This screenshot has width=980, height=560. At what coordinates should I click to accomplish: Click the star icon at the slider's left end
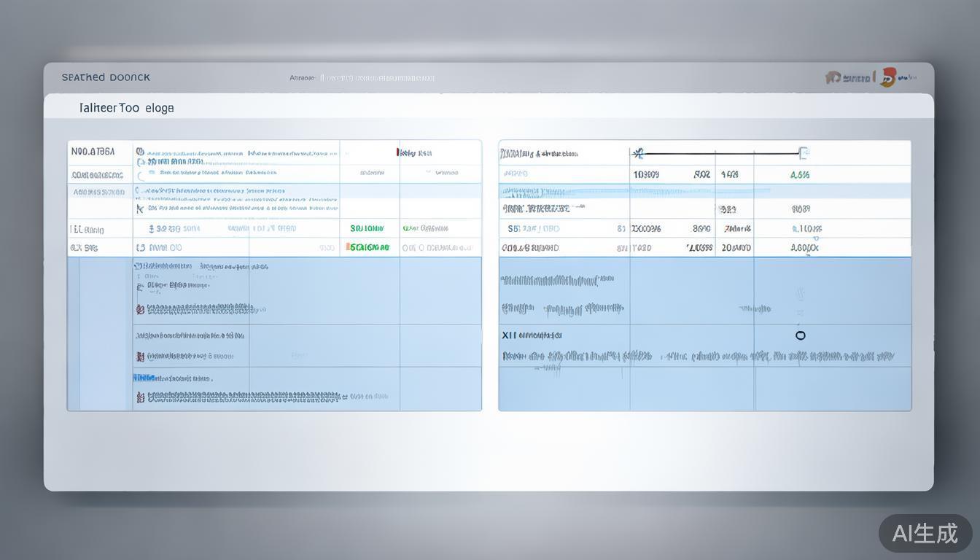[639, 153]
